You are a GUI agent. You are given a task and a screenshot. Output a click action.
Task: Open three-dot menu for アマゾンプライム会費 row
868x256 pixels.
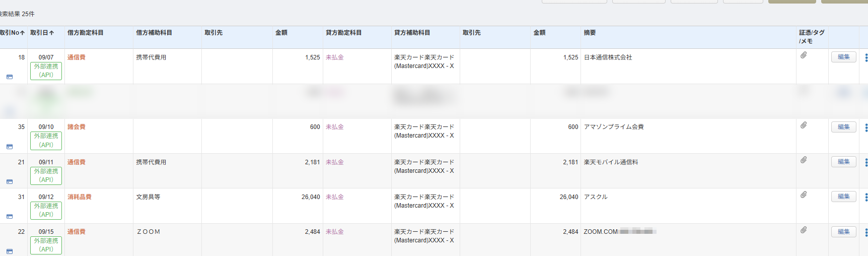(866, 127)
